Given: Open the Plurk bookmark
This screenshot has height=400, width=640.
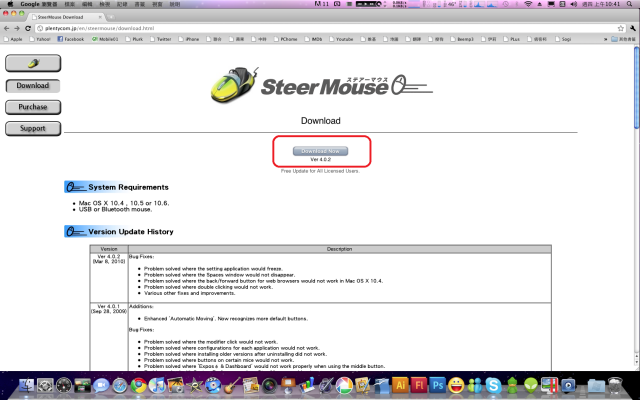Looking at the screenshot, I should 134,39.
